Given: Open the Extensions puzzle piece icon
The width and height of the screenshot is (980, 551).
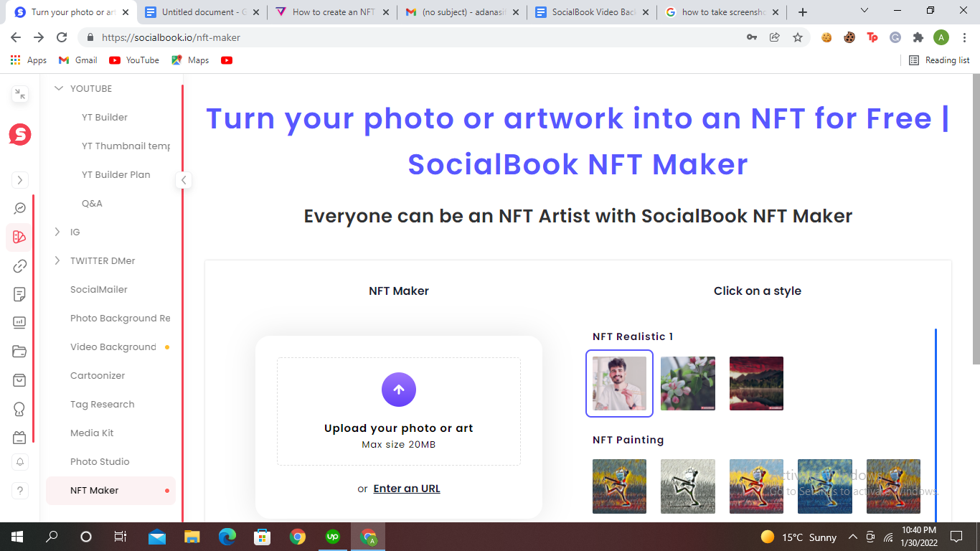Looking at the screenshot, I should 918,37.
